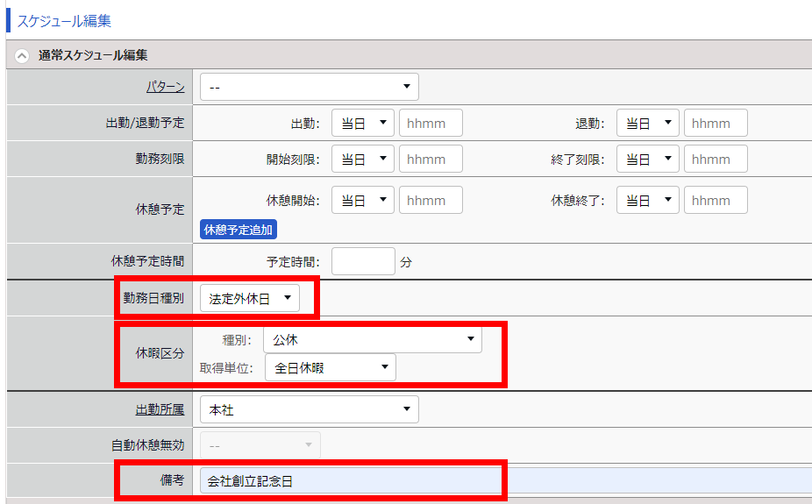Click the 出勤所属 link label

[x=160, y=410]
